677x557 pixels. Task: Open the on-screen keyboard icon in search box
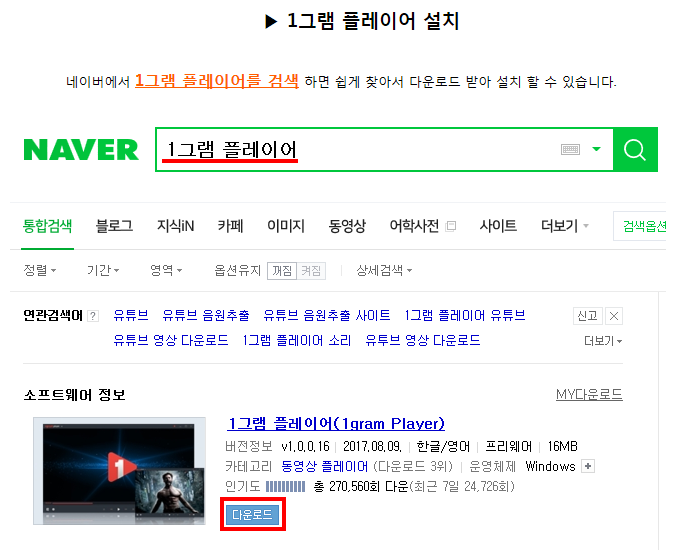570,149
